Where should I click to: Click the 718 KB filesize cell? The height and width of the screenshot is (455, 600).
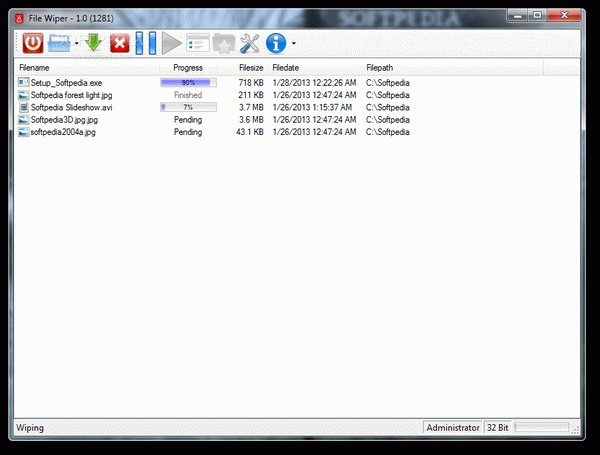251,83
